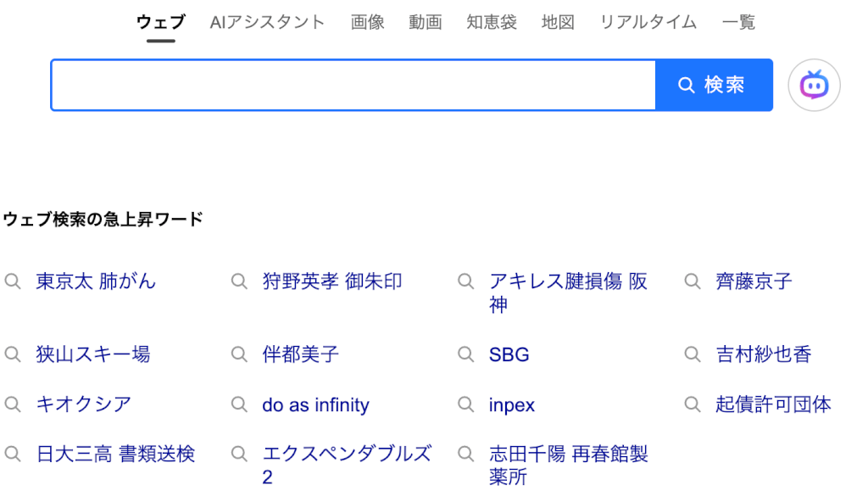Click the blue 検索 search button
This screenshot has width=868, height=502.
click(x=714, y=85)
